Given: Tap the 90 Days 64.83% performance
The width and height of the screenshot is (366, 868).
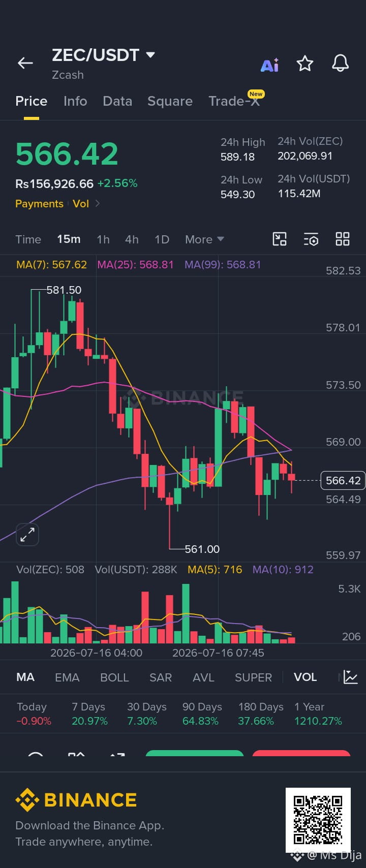Looking at the screenshot, I should pos(202,714).
